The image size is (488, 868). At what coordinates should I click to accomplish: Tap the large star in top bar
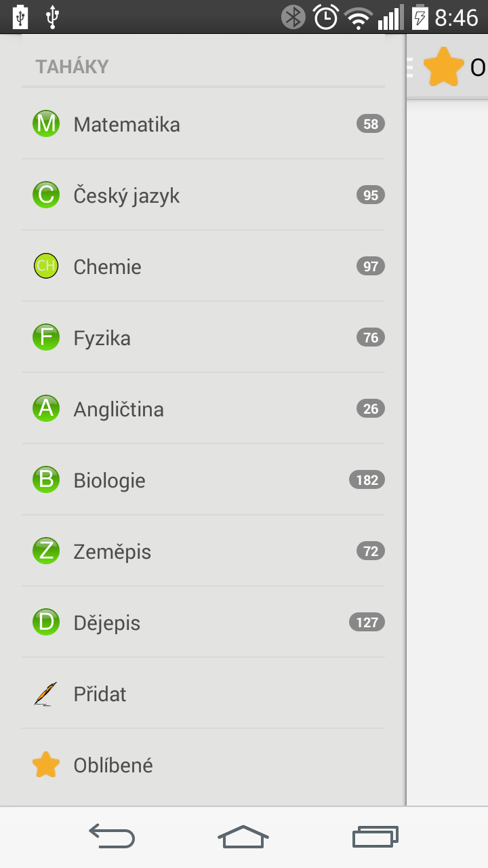(x=444, y=66)
